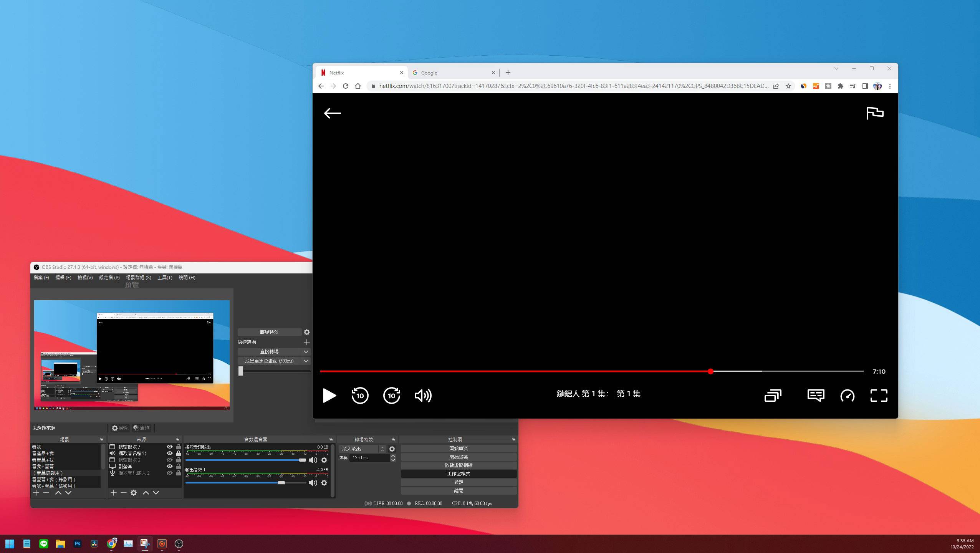Unlock the 擷取音訊輸出 source

pos(178,453)
